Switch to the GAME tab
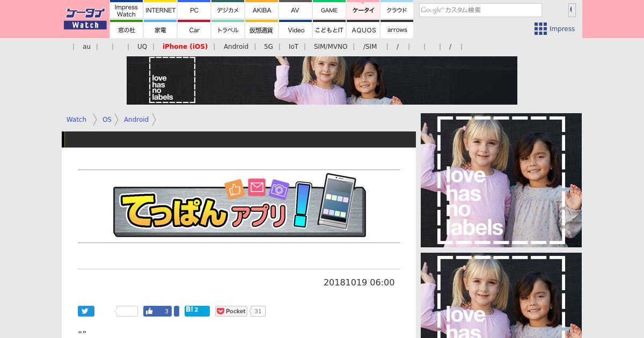The width and height of the screenshot is (644, 338). [329, 10]
